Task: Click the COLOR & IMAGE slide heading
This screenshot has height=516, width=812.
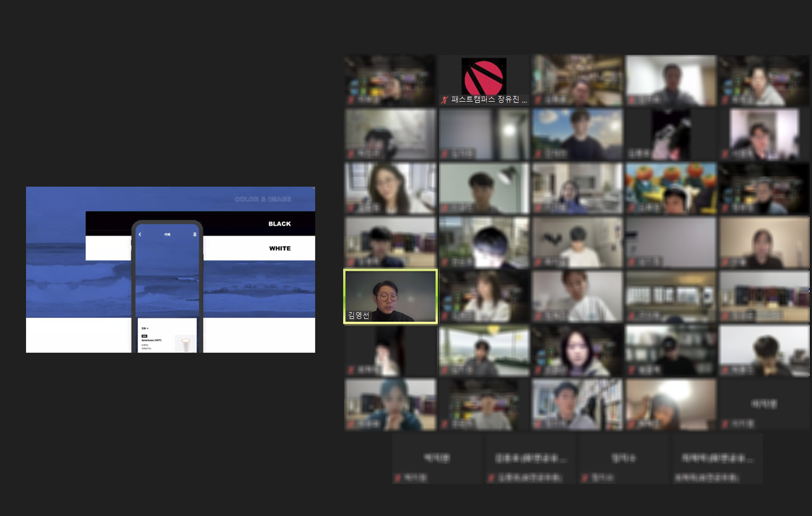Action: [263, 199]
